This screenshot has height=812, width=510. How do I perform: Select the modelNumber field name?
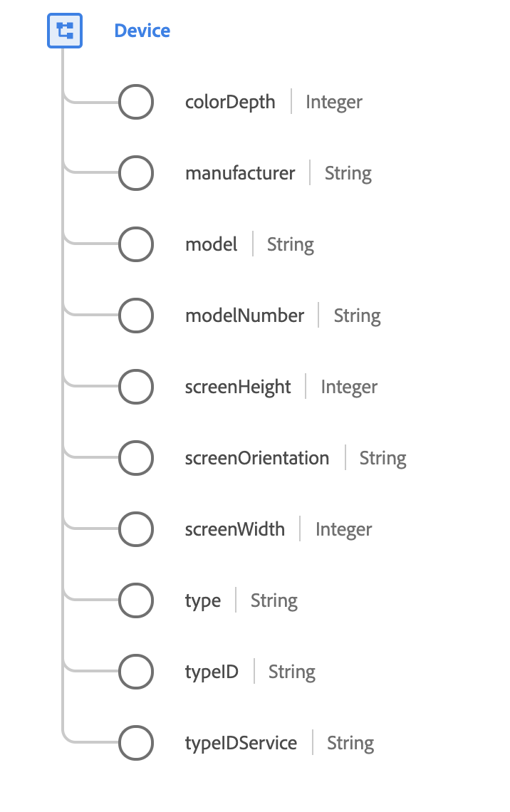click(244, 316)
